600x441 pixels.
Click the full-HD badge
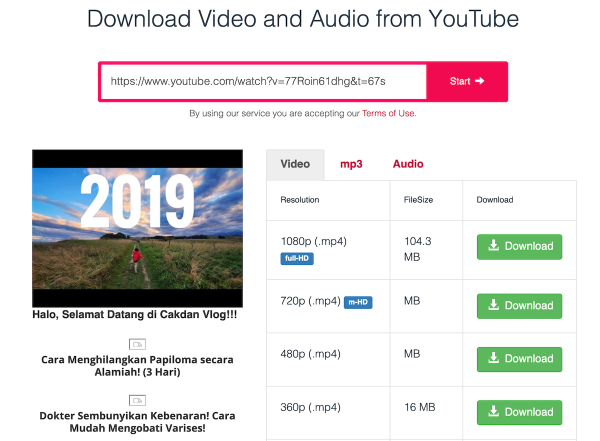(297, 258)
